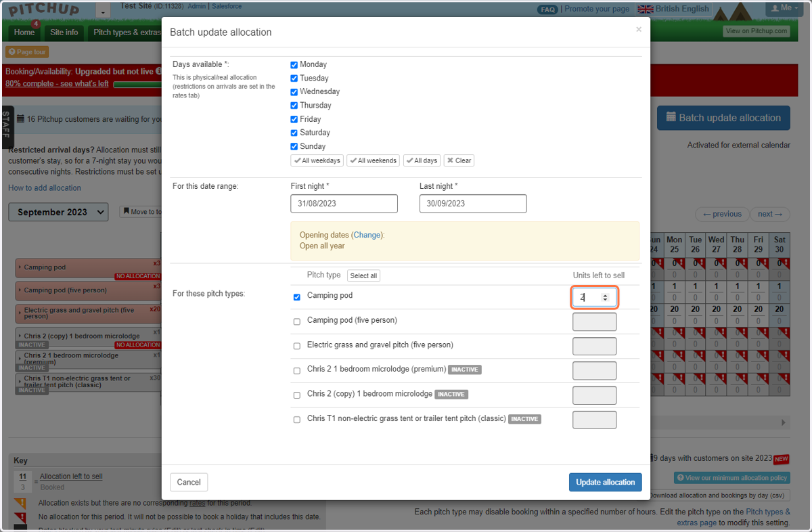Click Camping pod units left field
The width and height of the screenshot is (812, 532).
point(594,297)
